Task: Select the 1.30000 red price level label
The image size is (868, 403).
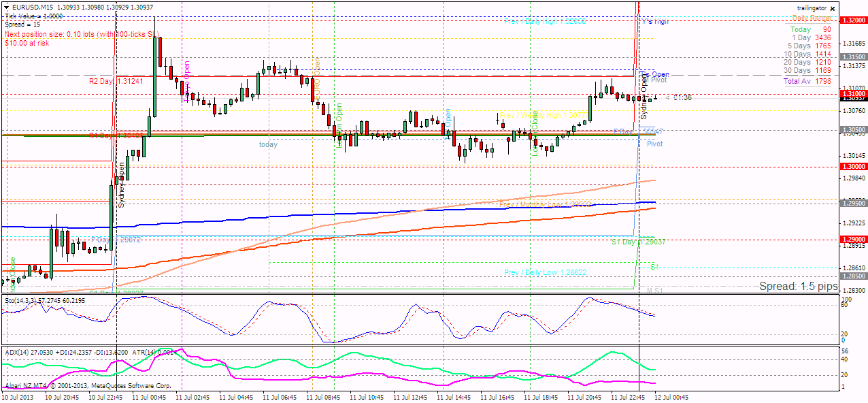Action: coord(852,166)
